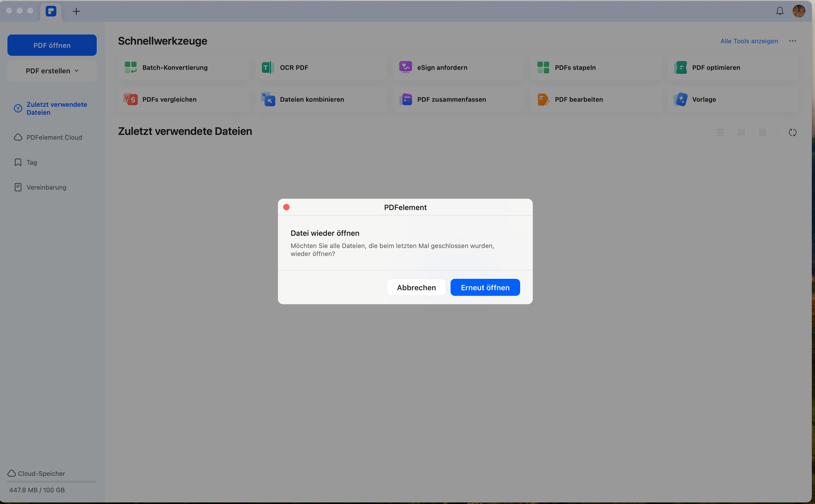Click the eSign anfordern icon

pos(405,67)
